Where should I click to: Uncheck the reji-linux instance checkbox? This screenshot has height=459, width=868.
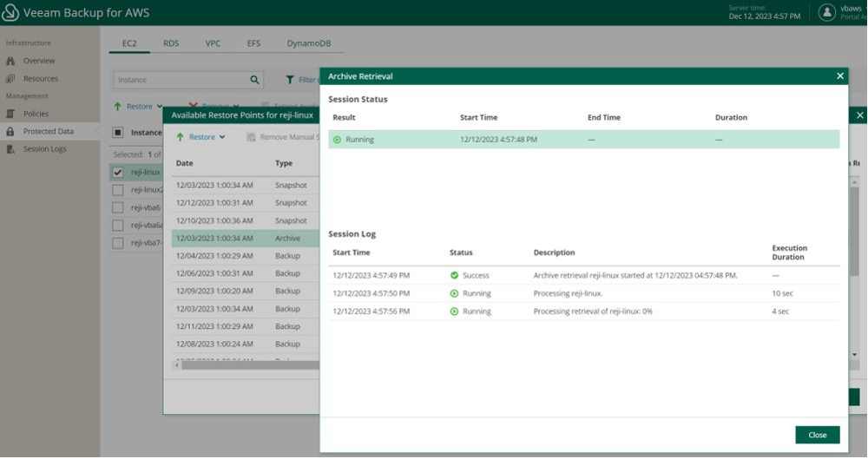point(118,172)
